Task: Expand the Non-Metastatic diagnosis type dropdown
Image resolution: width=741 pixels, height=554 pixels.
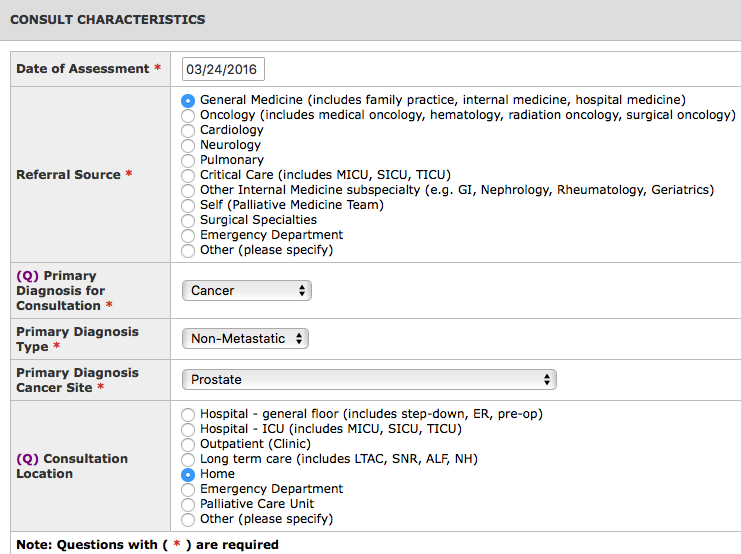Action: point(245,338)
